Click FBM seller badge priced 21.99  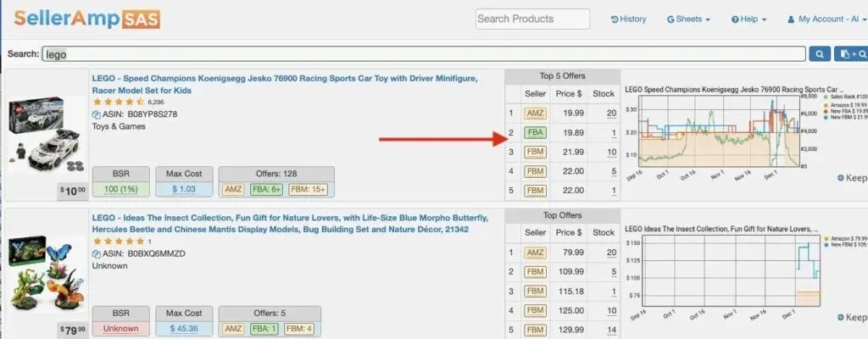[x=536, y=153]
